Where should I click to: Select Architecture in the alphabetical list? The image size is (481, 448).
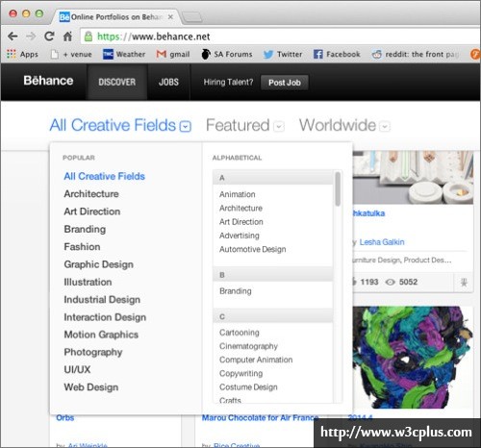pyautogui.click(x=240, y=209)
